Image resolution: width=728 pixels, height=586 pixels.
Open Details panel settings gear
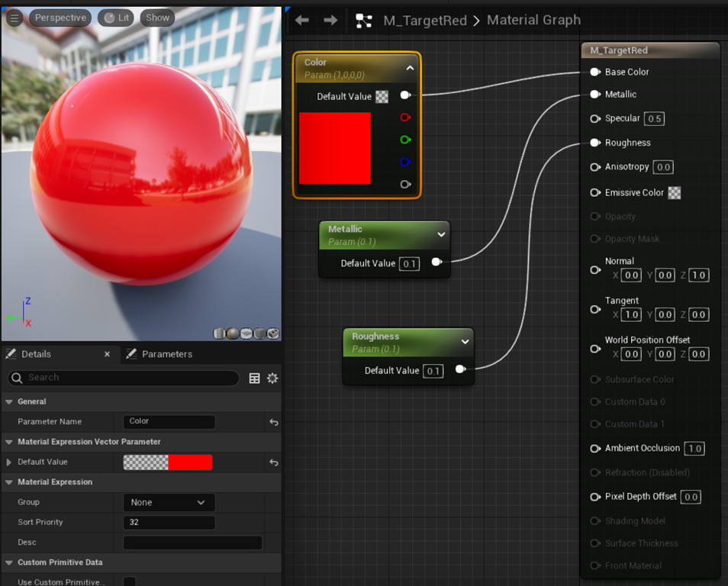272,378
